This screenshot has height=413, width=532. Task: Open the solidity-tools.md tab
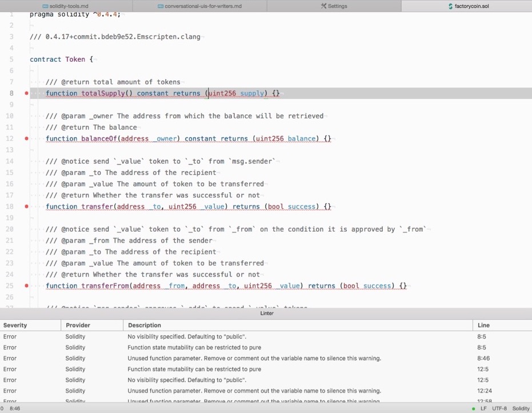click(x=69, y=6)
